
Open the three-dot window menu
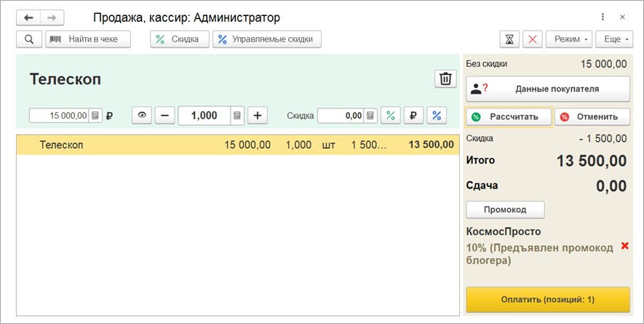point(603,17)
